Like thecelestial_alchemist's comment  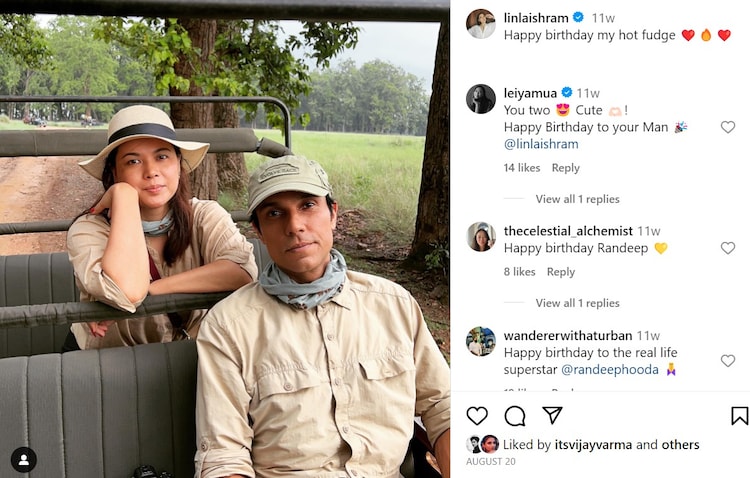pos(728,248)
